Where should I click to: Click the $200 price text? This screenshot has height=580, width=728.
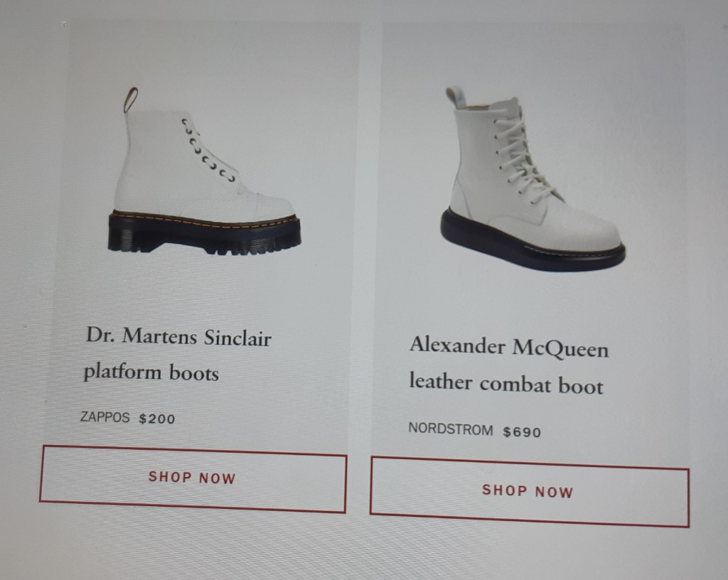[157, 419]
